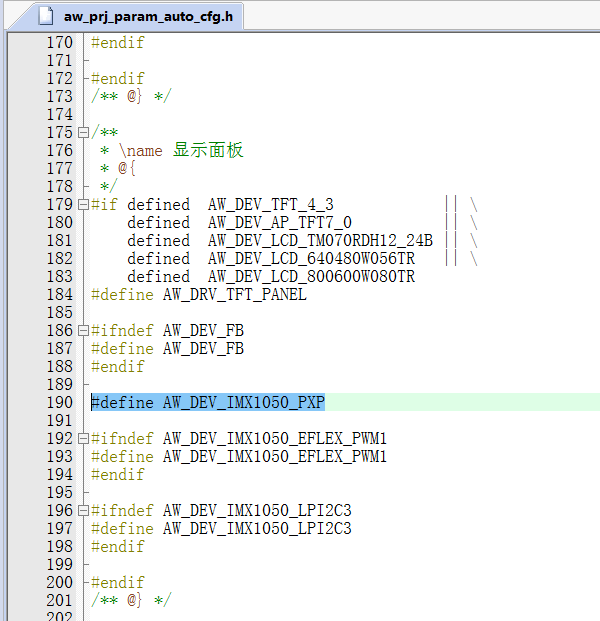The height and width of the screenshot is (621, 600).
Task: Click 'AW_DEV_LCD_TM070RDH12_24B' on line 181
Action: (x=320, y=240)
